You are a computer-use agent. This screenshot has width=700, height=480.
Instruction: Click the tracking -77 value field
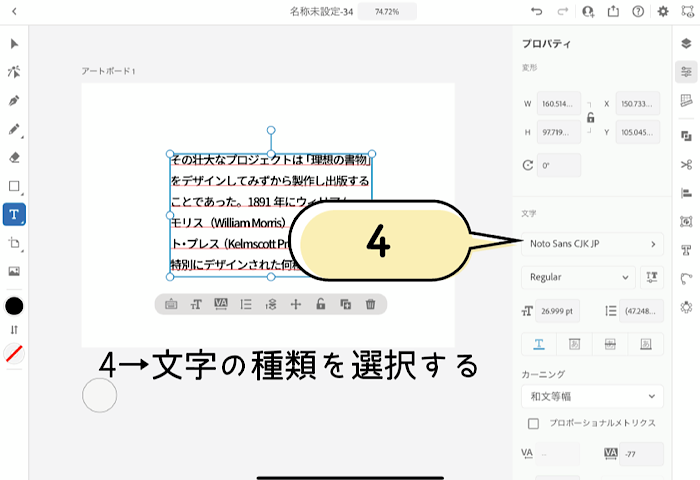click(x=641, y=454)
